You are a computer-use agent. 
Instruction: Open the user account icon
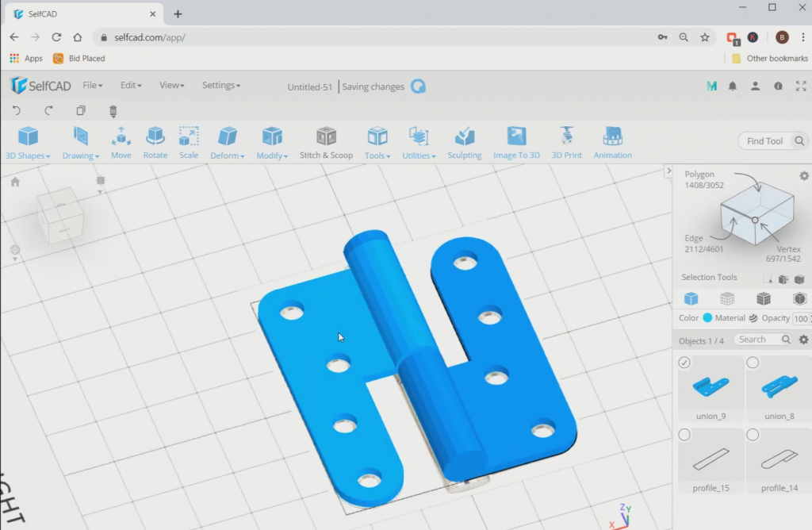tap(755, 86)
